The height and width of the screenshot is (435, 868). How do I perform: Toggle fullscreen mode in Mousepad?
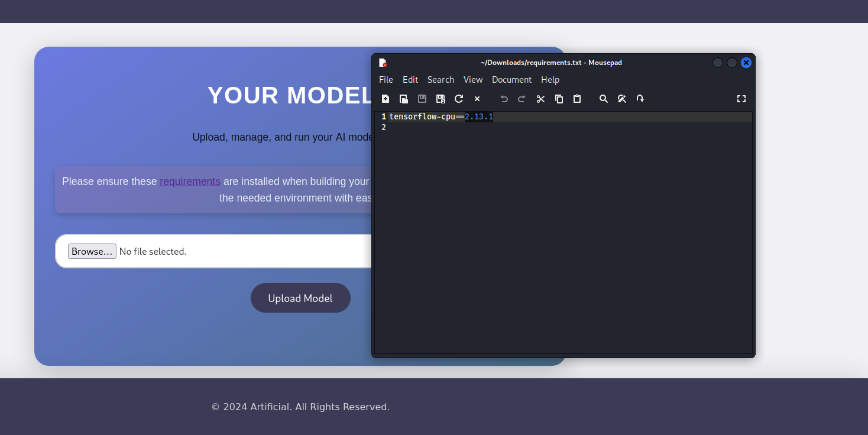pyautogui.click(x=741, y=99)
